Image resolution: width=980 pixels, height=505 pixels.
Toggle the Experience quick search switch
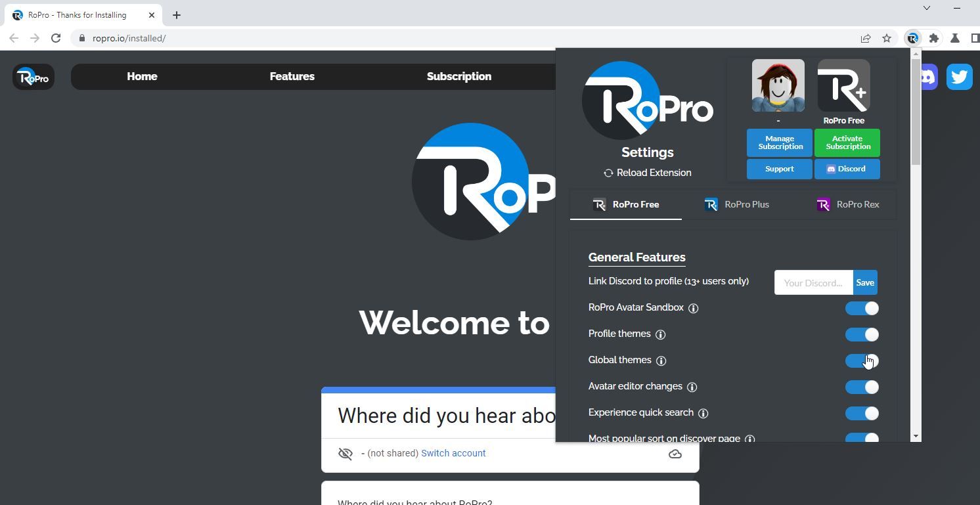(862, 413)
